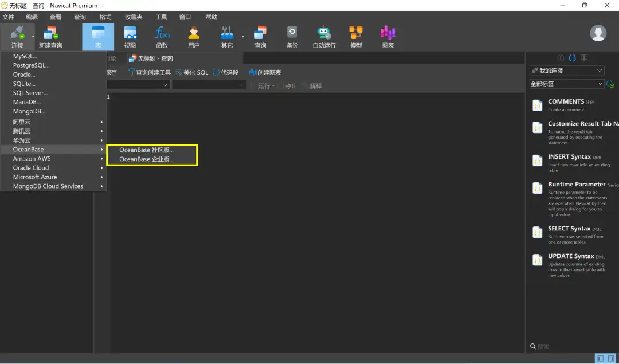The width and height of the screenshot is (619, 364).
Task: Open the disabled database selector next to connection dropdown
Action: (x=209, y=85)
